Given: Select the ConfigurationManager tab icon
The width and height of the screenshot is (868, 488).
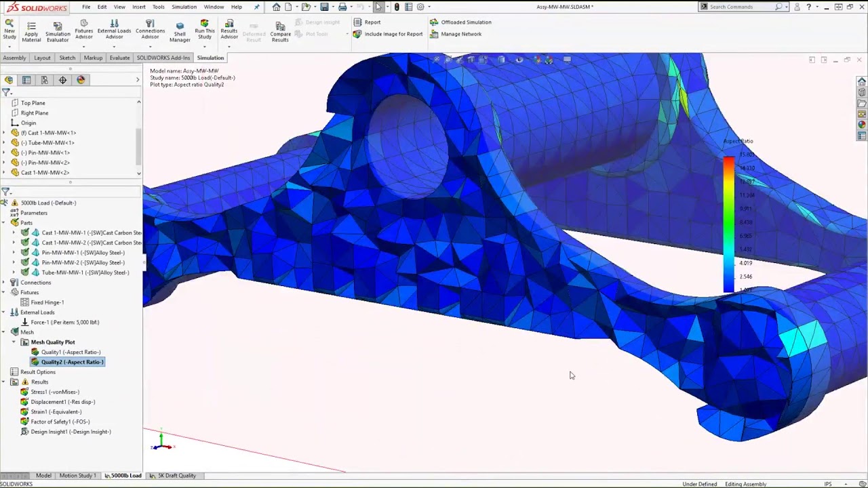Looking at the screenshot, I should pyautogui.click(x=45, y=80).
